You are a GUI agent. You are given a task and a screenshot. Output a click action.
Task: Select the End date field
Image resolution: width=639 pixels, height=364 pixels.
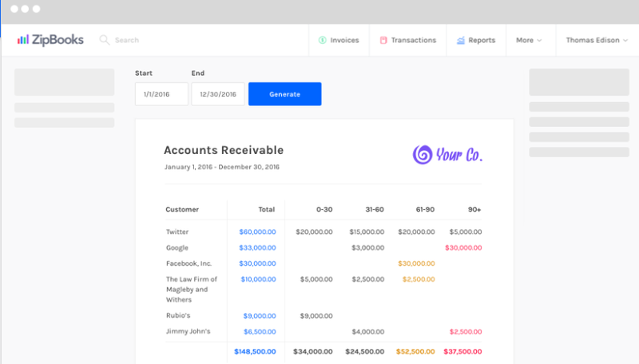[218, 94]
